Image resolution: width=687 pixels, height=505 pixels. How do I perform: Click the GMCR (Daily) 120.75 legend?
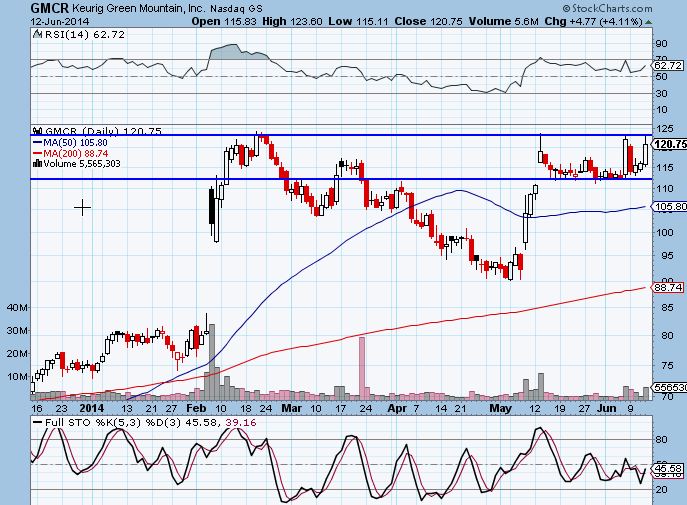pos(103,131)
